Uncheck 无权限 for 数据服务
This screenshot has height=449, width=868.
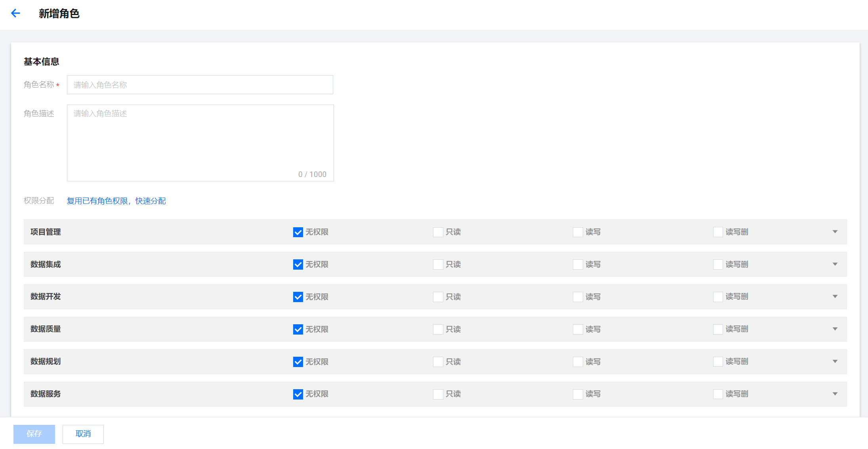coord(298,394)
